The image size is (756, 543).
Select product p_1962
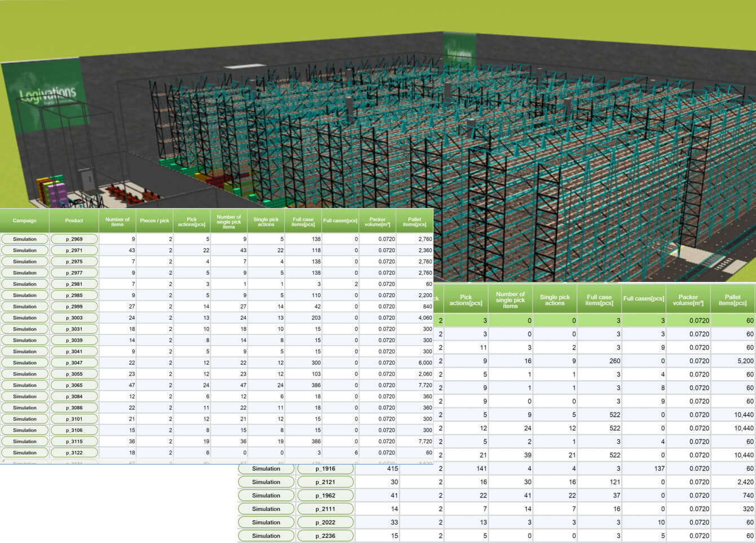[x=325, y=496]
